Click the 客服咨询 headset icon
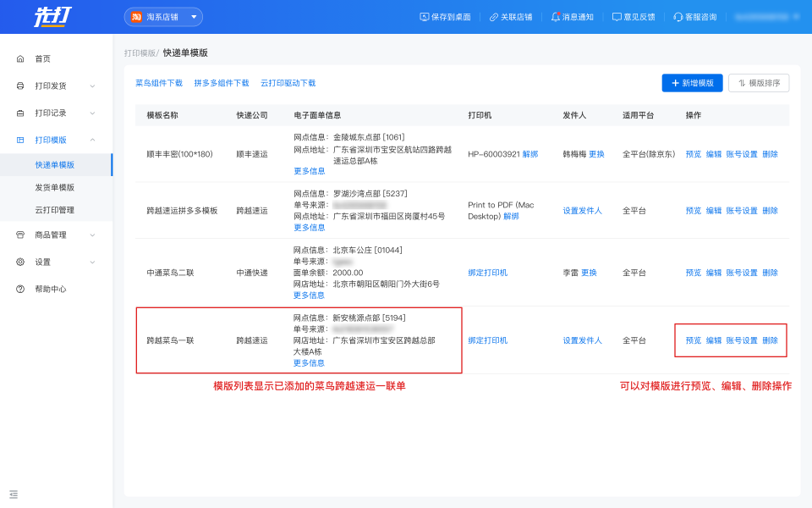Viewport: 812px width, 508px height. tap(678, 17)
